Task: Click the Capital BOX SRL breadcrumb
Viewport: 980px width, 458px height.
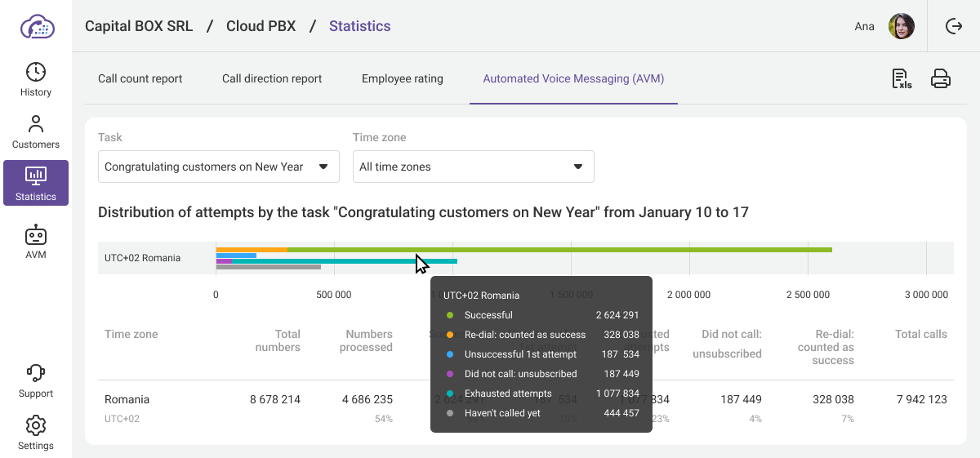Action: click(x=139, y=26)
